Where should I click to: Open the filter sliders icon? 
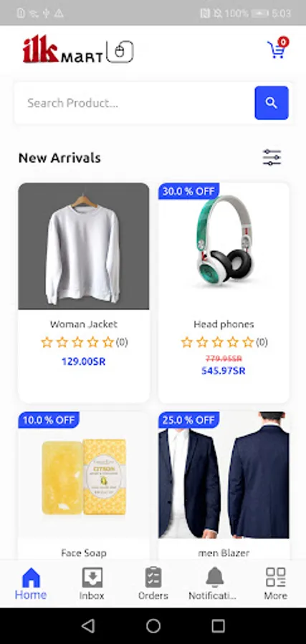click(272, 157)
